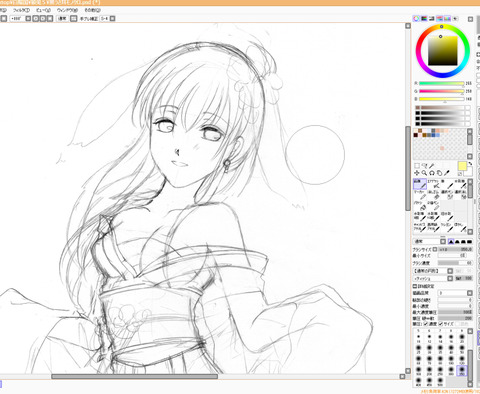Viewport: 480px width, 394px height.
Task: Open the Window menu
Action: [67, 10]
